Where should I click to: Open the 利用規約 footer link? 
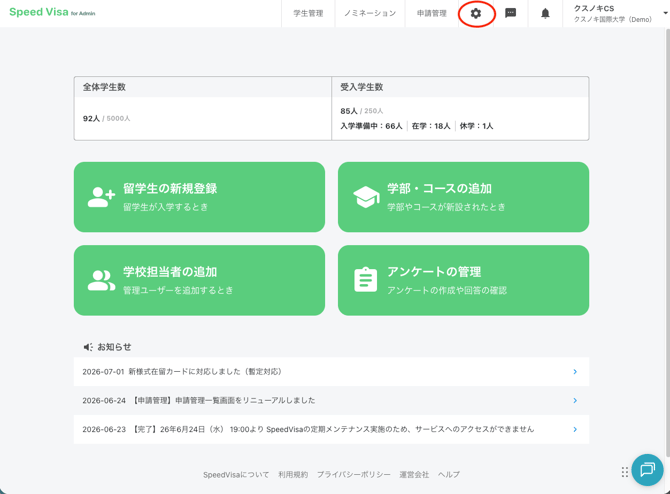[293, 474]
